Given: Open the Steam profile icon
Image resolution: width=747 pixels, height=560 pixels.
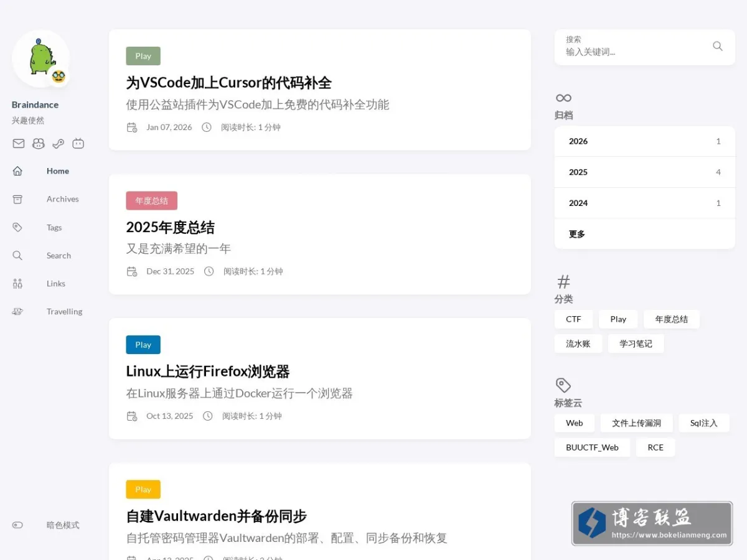Looking at the screenshot, I should [x=59, y=144].
